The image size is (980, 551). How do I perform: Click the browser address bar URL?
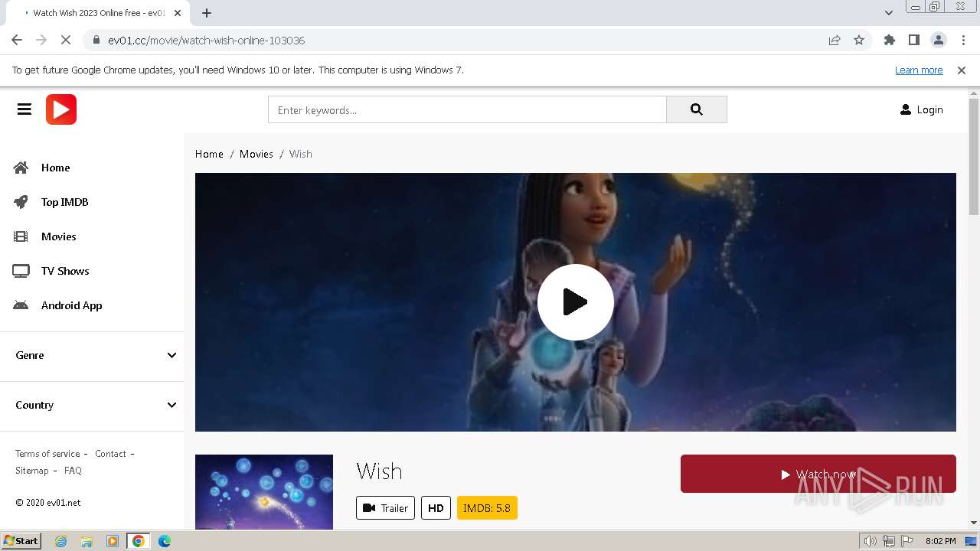pos(206,41)
